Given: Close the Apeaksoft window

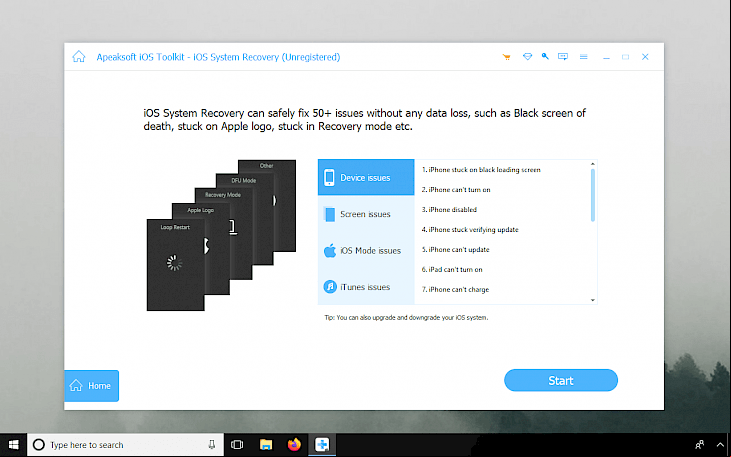Looking at the screenshot, I should point(645,57).
